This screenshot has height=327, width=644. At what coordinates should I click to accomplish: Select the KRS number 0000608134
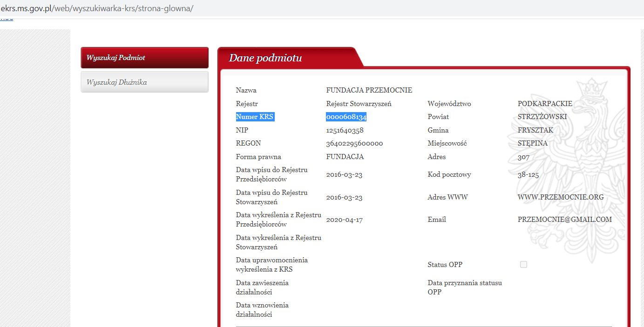346,117
